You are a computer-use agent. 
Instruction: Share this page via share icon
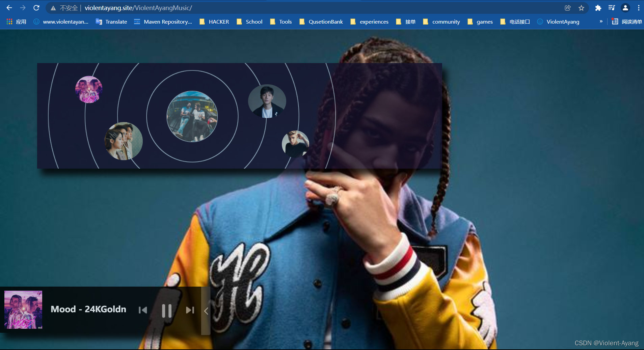coord(568,8)
